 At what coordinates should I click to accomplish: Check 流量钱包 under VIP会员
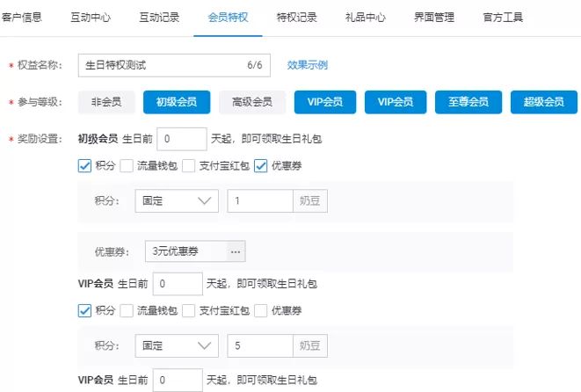[x=127, y=310]
